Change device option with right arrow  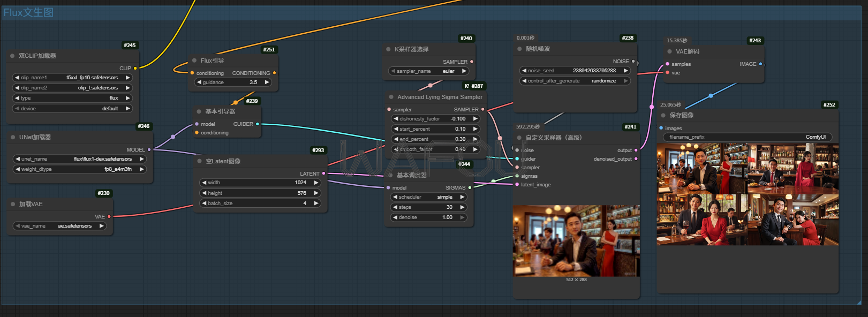127,108
